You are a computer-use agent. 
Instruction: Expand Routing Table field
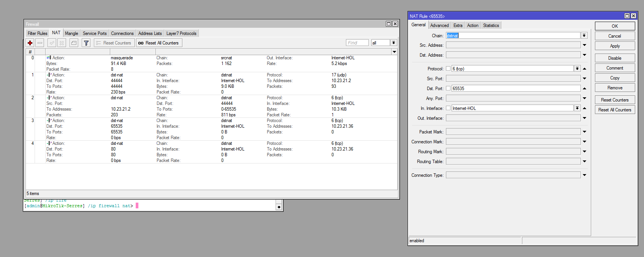584,162
